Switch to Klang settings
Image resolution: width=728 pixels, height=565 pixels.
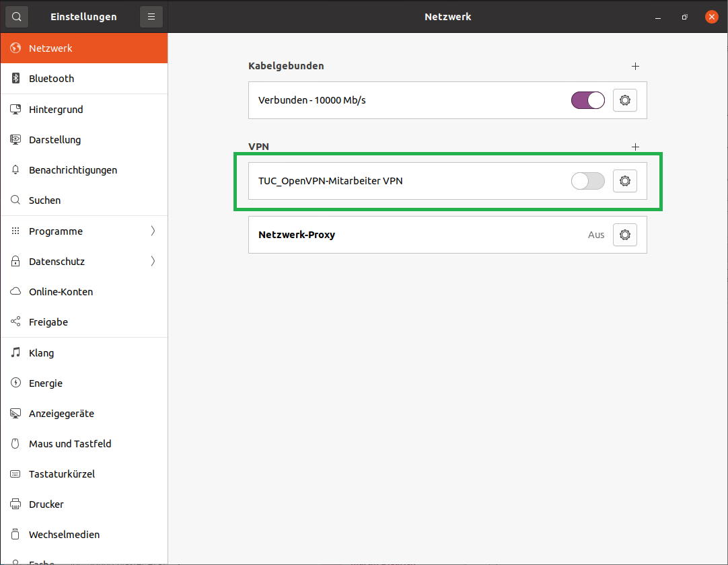click(41, 353)
